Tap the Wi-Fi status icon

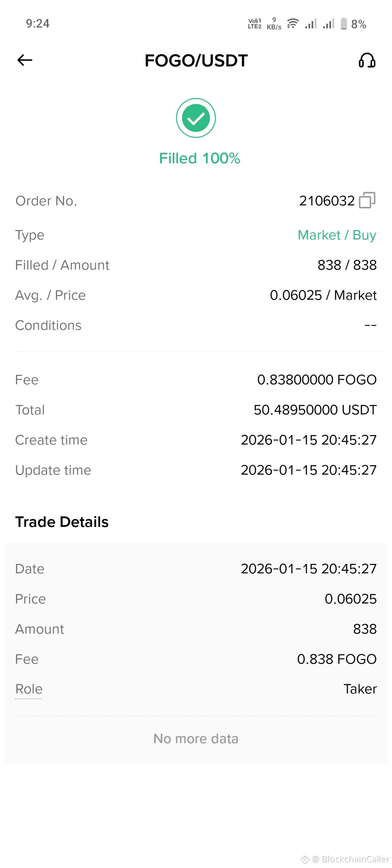pyautogui.click(x=293, y=24)
